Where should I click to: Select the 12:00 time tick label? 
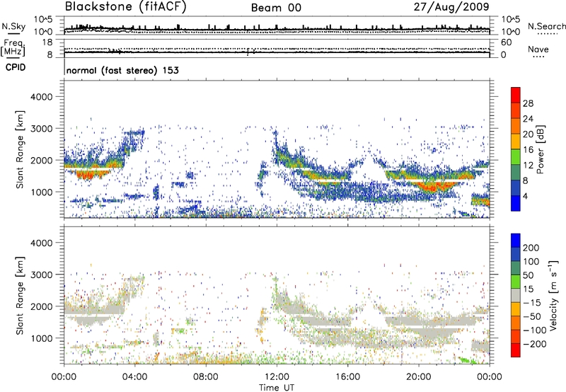point(277,377)
